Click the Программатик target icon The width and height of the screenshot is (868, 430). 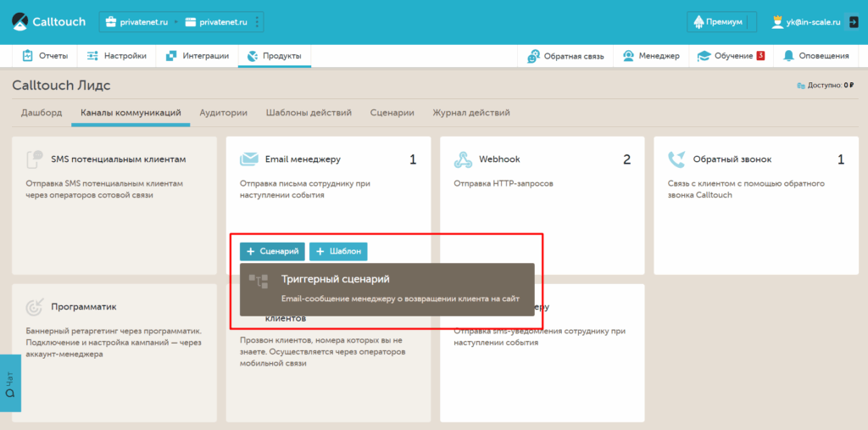[34, 307]
